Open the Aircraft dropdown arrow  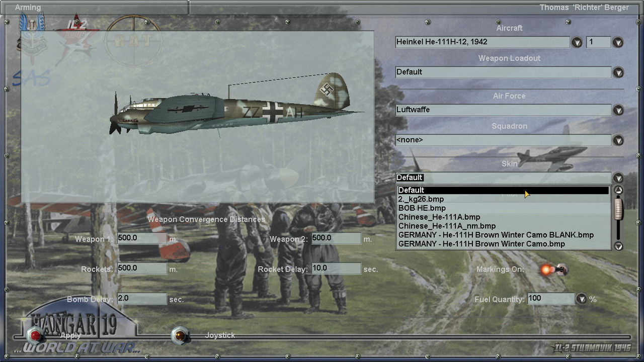[577, 42]
